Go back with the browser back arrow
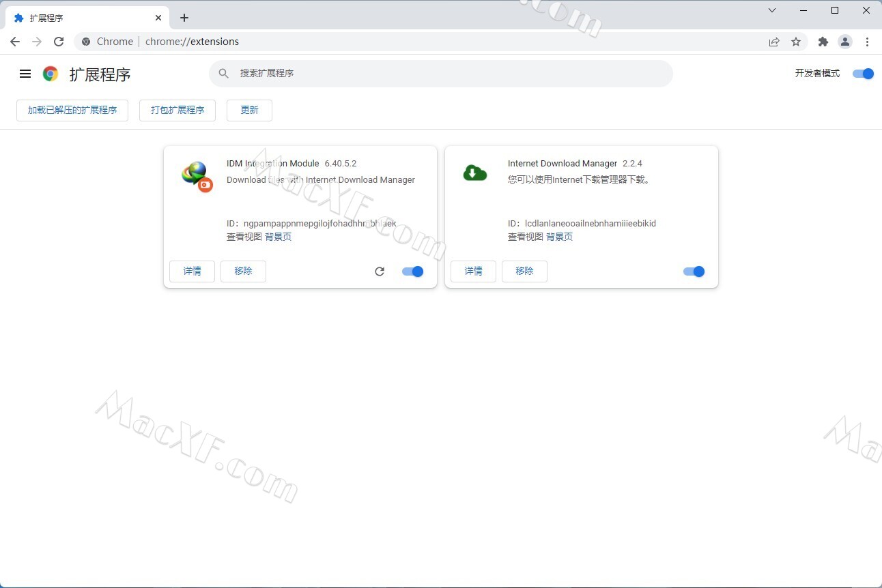Image resolution: width=882 pixels, height=588 pixels. (15, 42)
